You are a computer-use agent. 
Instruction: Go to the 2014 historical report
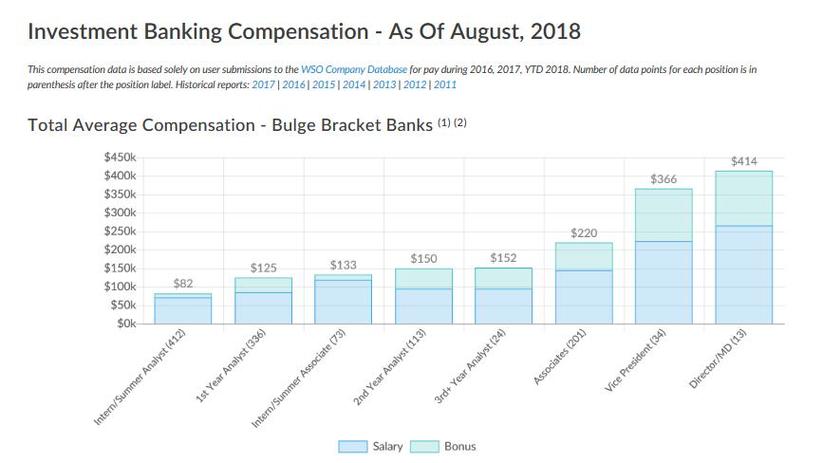pos(353,84)
